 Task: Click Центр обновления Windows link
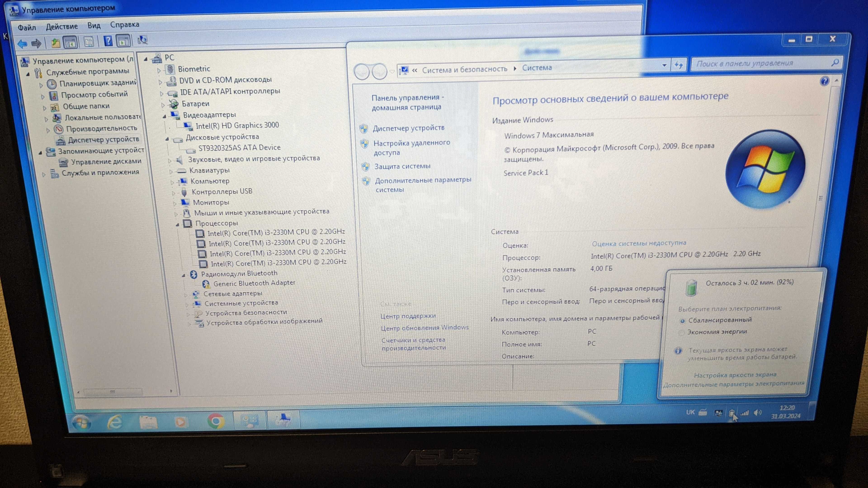point(425,328)
